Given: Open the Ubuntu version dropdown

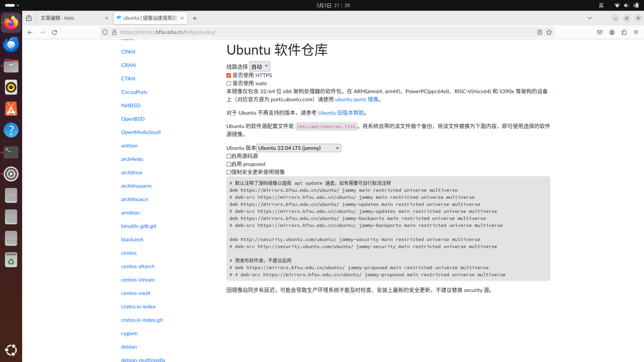Looking at the screenshot, I should [298, 148].
